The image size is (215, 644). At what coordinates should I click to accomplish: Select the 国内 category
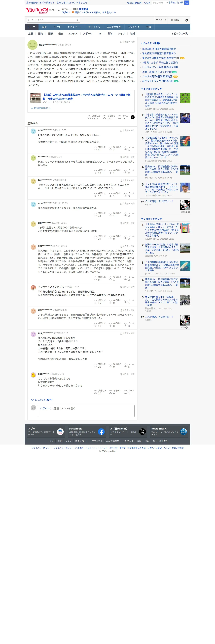40,33
